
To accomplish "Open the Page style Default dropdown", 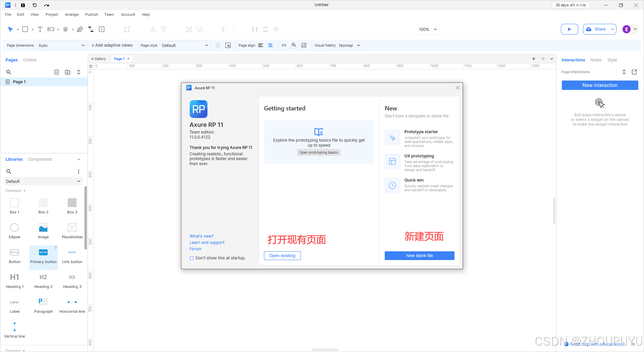I will coord(185,45).
